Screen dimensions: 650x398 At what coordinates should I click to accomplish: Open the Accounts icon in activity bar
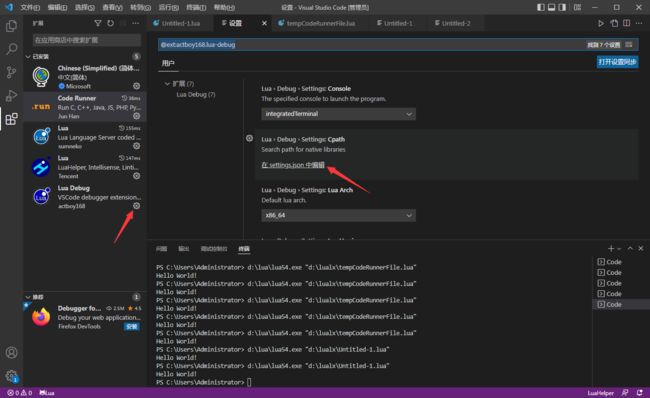(x=11, y=352)
